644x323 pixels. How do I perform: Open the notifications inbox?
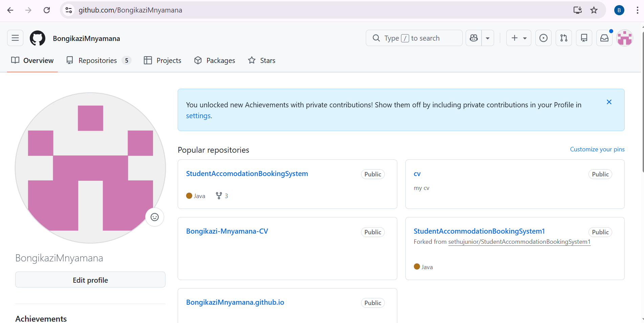[x=604, y=38]
